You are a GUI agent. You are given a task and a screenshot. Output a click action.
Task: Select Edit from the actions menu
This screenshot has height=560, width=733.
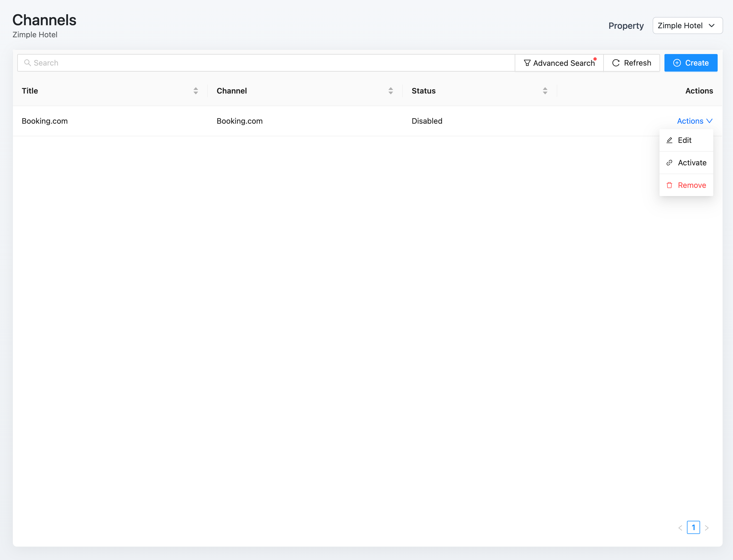click(685, 140)
